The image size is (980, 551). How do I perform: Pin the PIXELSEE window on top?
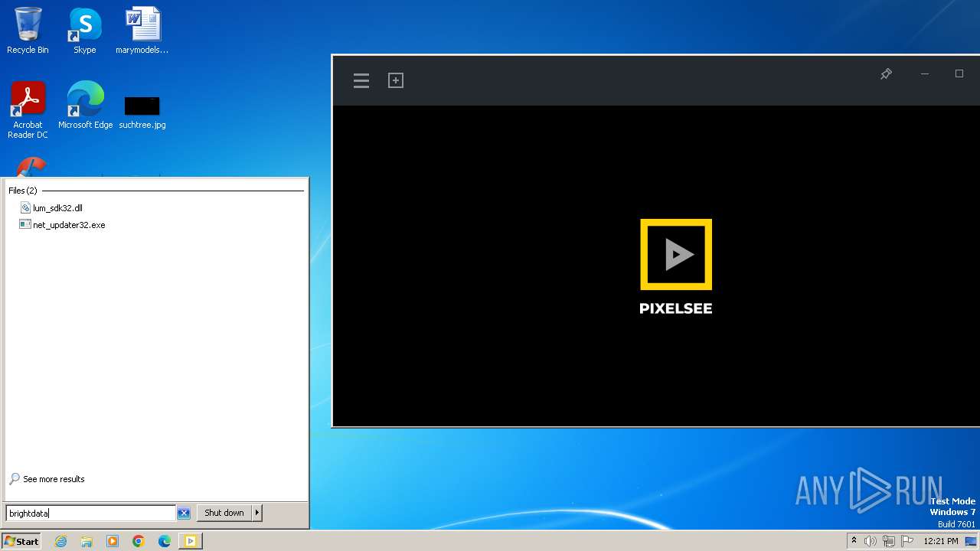point(886,73)
